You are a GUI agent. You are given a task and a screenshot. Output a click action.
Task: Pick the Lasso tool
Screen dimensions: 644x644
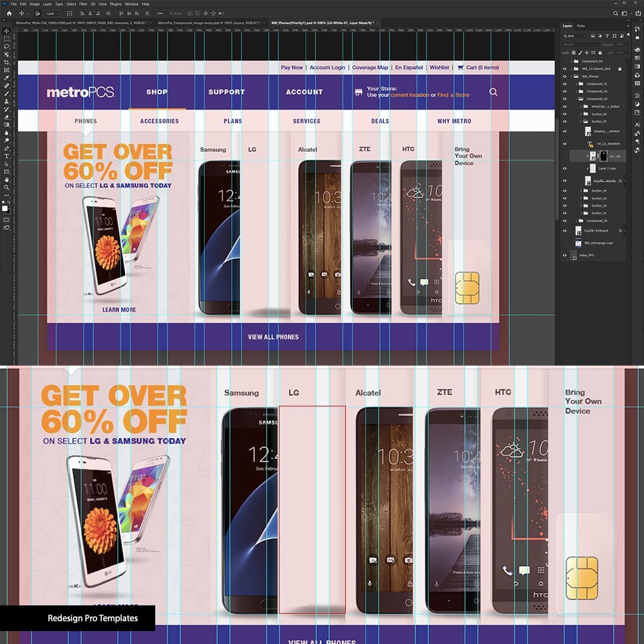click(6, 46)
